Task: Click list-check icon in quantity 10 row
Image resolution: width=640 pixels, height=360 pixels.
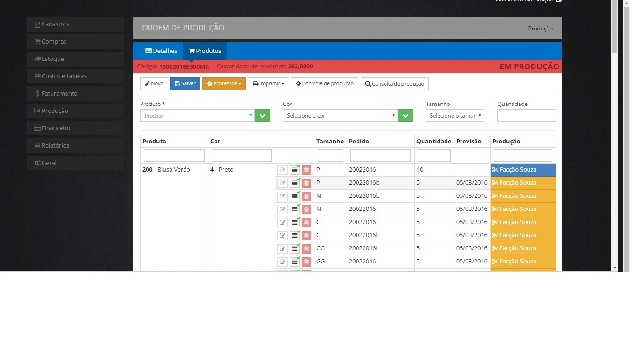Action: 295,170
